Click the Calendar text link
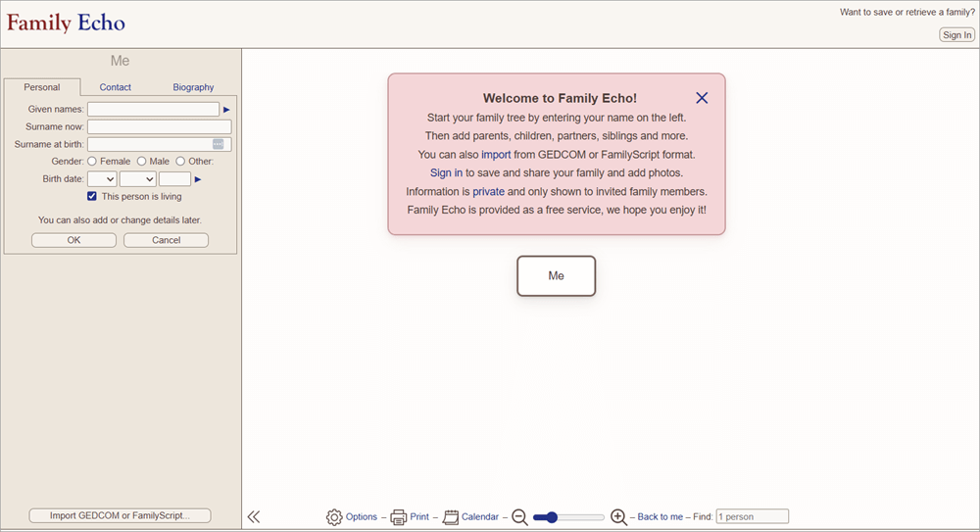 tap(480, 517)
